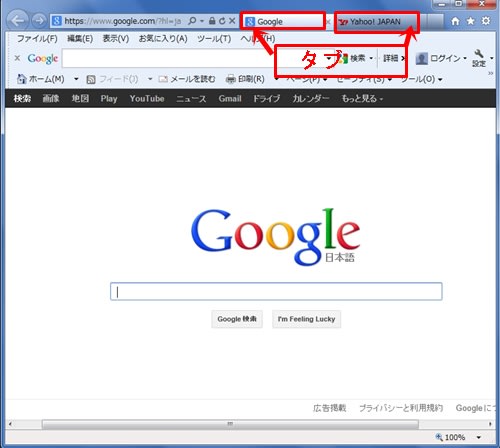The width and height of the screenshot is (500, 448).
Task: Click into the main Google search box
Action: (x=276, y=291)
